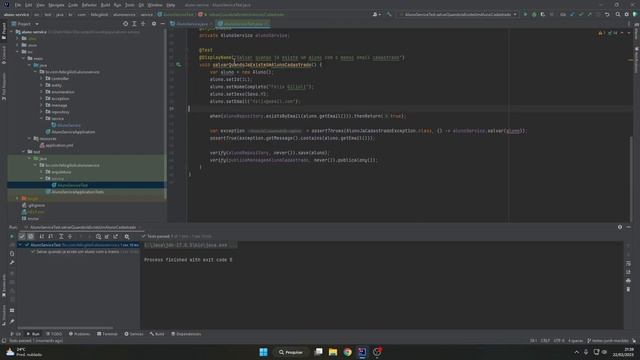Screen dimensions: 640x360
Task: Click the Pesquisar taskbar search box
Action: [291, 352]
